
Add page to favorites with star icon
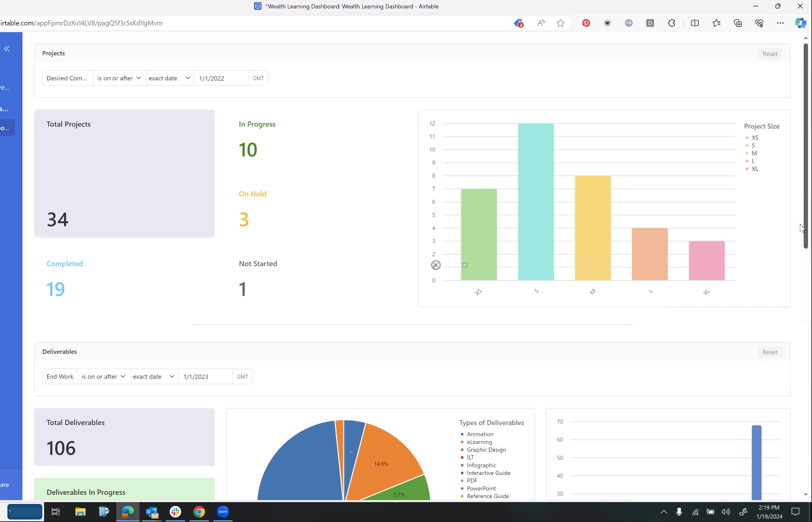[x=560, y=23]
